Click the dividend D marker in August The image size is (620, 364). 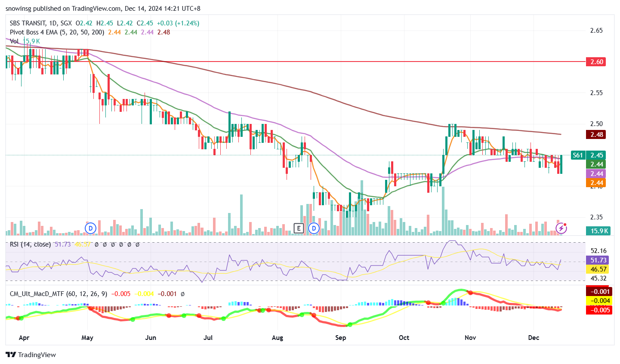314,228
